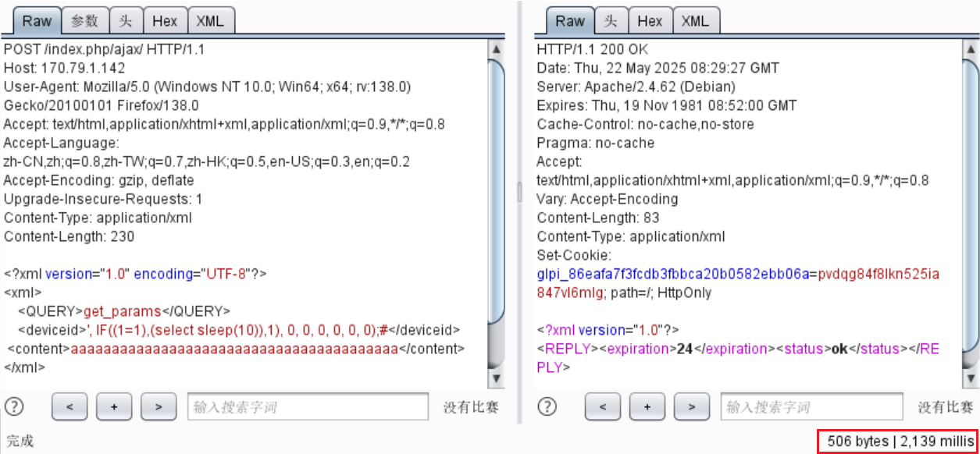The image size is (980, 454).
Task: Open the request 参数 tab
Action: click(x=84, y=21)
